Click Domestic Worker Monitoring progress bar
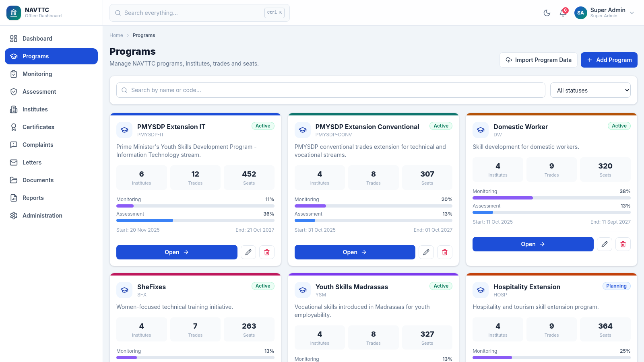The width and height of the screenshot is (644, 362). tap(551, 198)
